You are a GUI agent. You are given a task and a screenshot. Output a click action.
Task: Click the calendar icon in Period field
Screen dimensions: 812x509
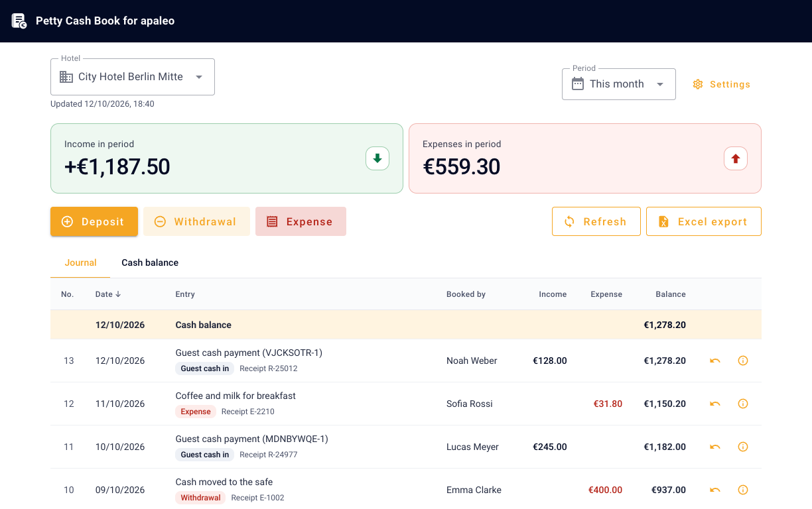[x=578, y=84]
